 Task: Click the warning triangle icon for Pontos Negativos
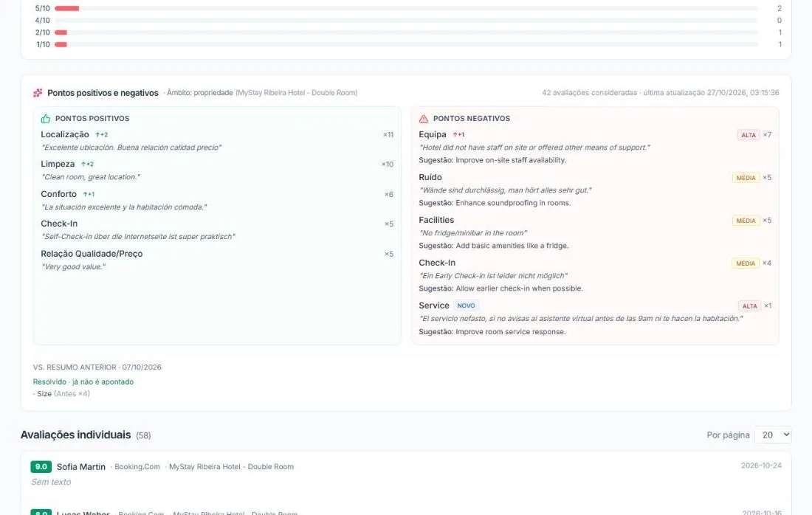pos(424,119)
